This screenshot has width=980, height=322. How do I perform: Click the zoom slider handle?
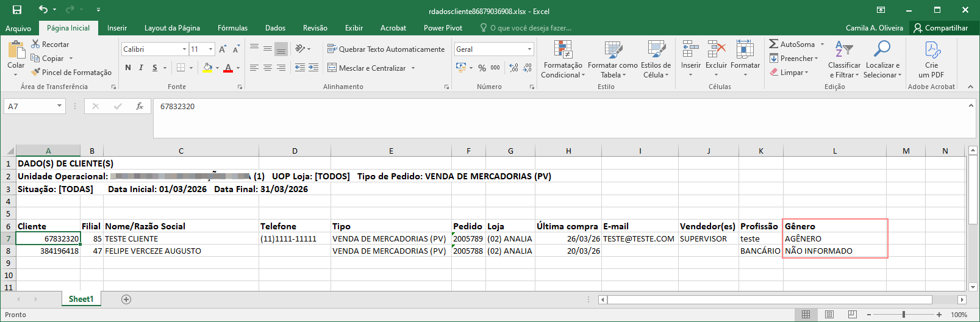point(903,315)
